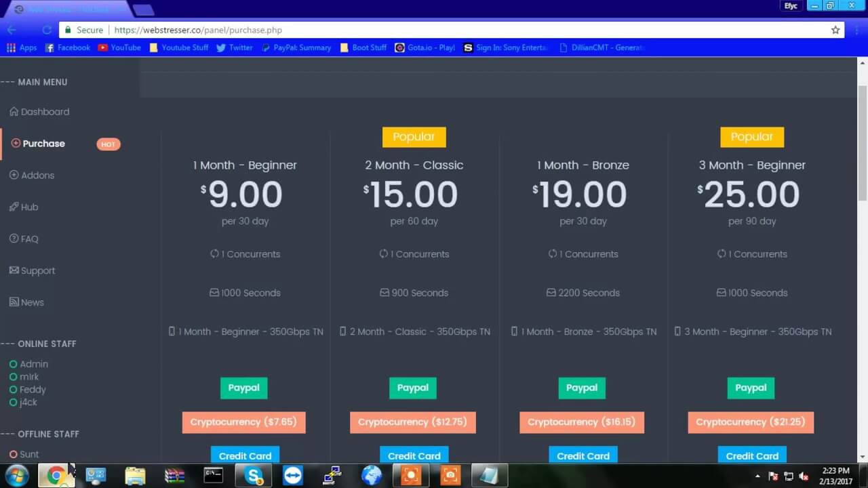Viewport: 868px width, 488px height.
Task: Launch Command Prompt from taskbar
Action: pos(214,476)
